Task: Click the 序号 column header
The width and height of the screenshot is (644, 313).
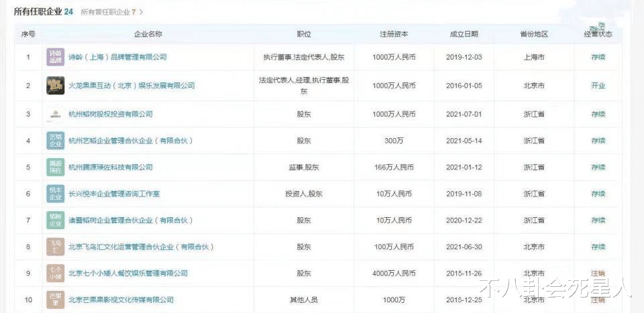Action: (x=28, y=34)
